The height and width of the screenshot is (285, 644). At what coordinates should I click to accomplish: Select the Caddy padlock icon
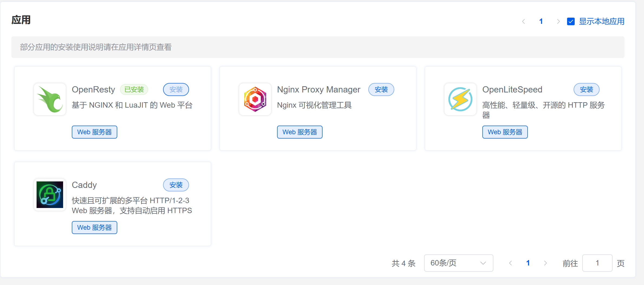click(50, 195)
